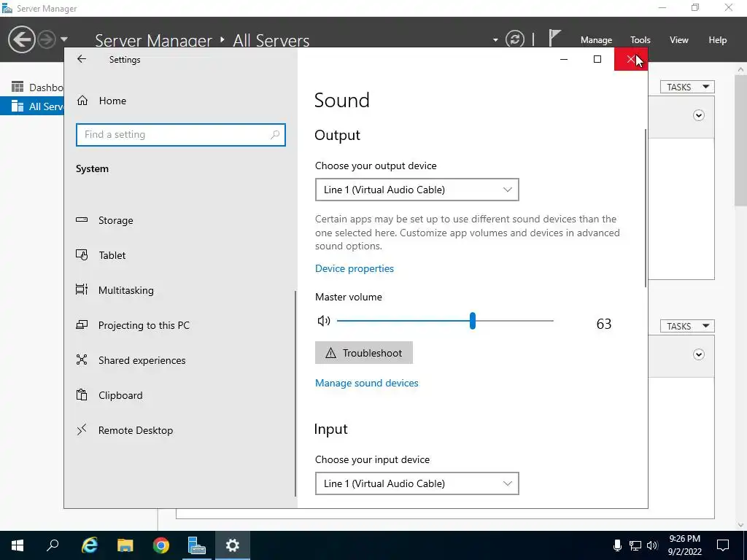747x560 pixels.
Task: Click the master volume slider handle
Action: pyautogui.click(x=472, y=321)
